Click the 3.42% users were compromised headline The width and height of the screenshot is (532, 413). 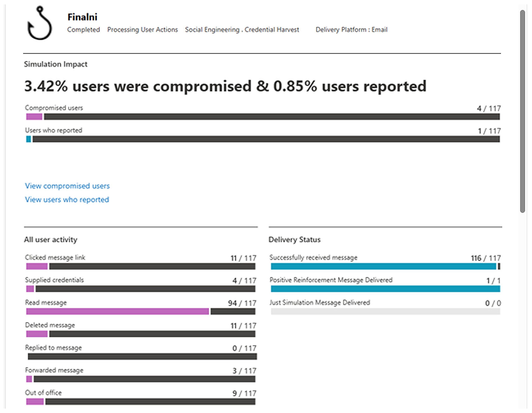225,86
